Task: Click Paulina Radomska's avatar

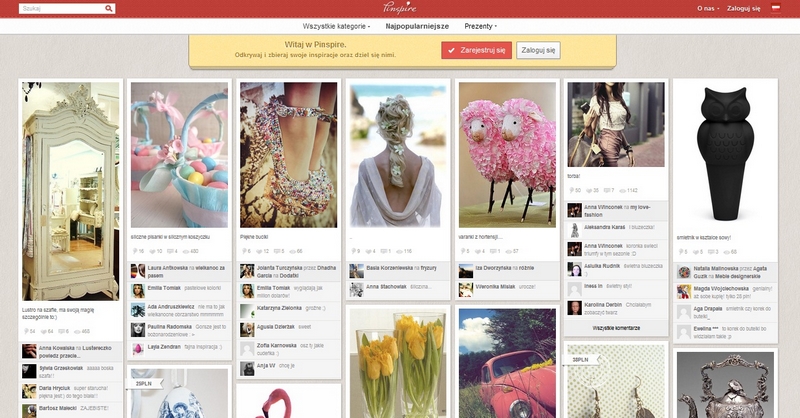Action: tap(138, 330)
